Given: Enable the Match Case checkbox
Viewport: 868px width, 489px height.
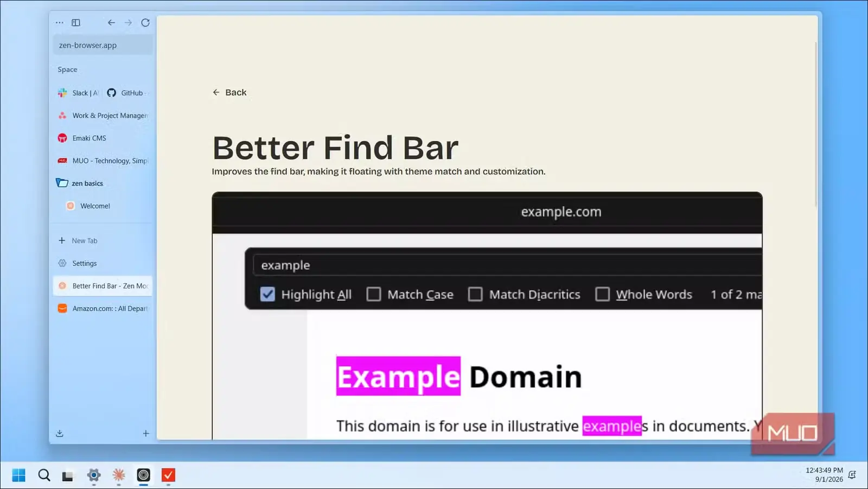Looking at the screenshot, I should pyautogui.click(x=374, y=294).
